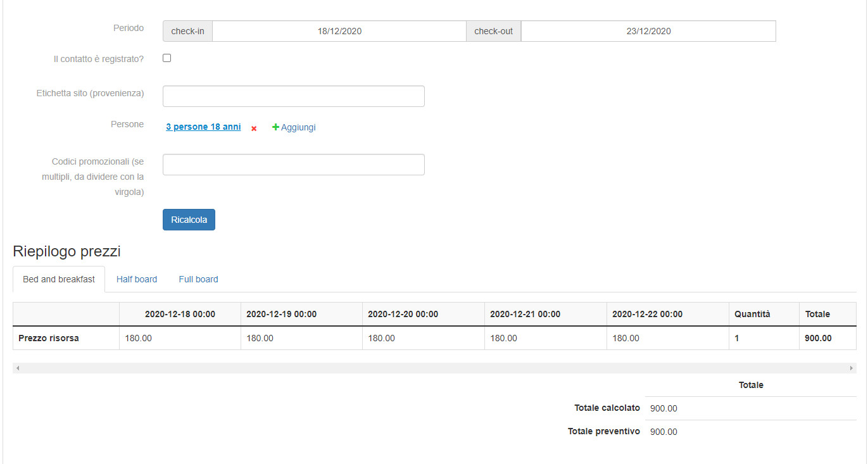Image resolution: width=868 pixels, height=464 pixels.
Task: Click the Periodo field label
Action: point(129,28)
